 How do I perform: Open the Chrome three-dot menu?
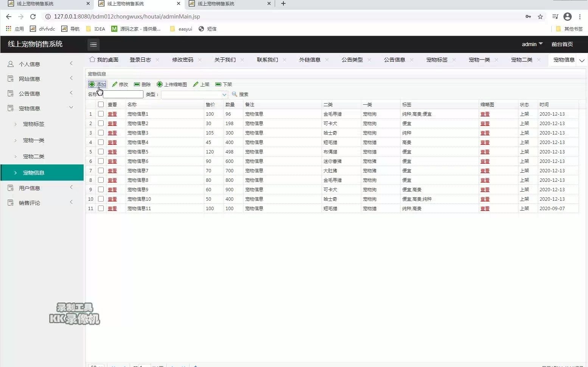click(580, 17)
